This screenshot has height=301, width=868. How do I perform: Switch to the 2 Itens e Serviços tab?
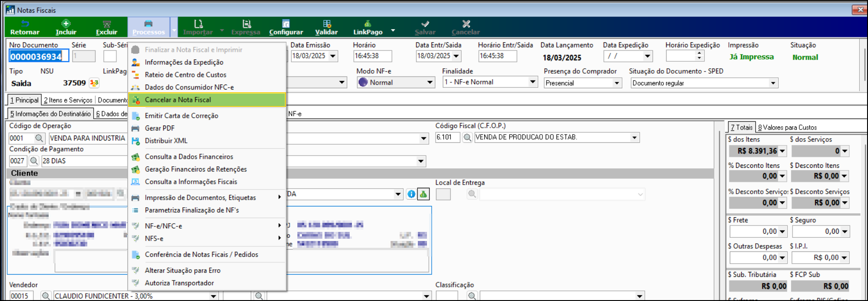(x=68, y=100)
